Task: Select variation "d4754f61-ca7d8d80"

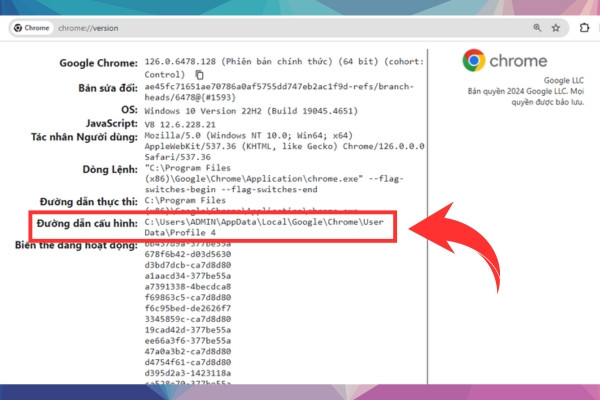Action: click(x=188, y=362)
